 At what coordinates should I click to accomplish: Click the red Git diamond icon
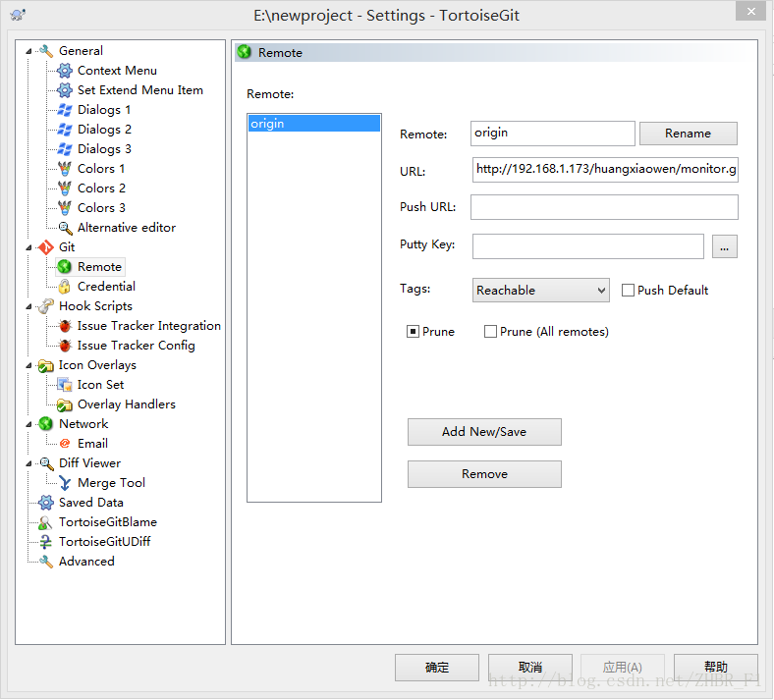46,247
